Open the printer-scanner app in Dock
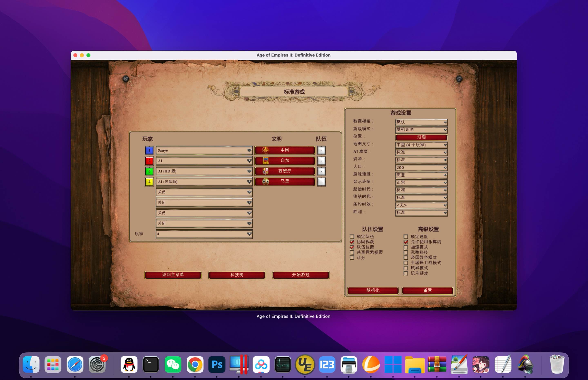Screen dimensions: 588x380 click(349, 364)
